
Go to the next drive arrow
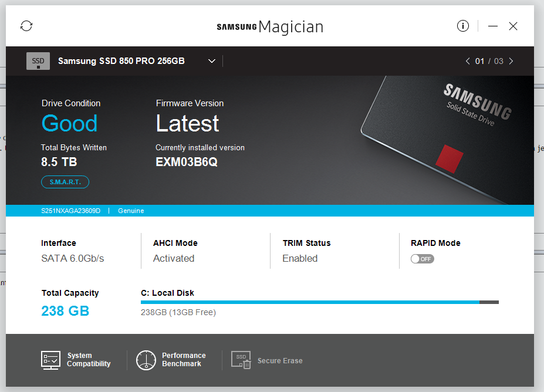511,61
